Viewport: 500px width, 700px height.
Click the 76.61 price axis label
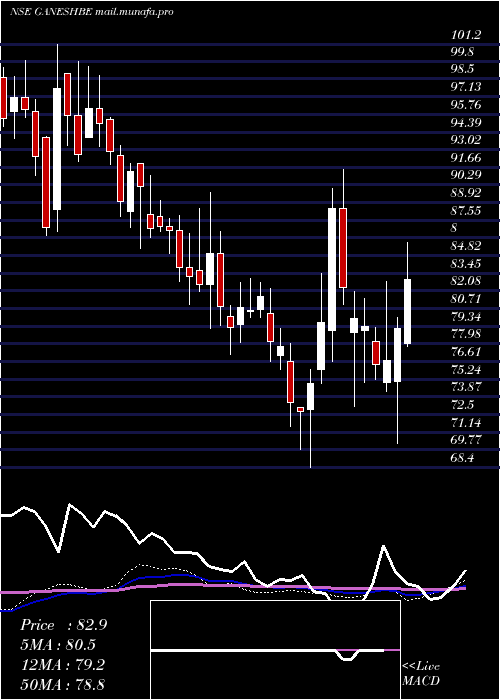(466, 352)
